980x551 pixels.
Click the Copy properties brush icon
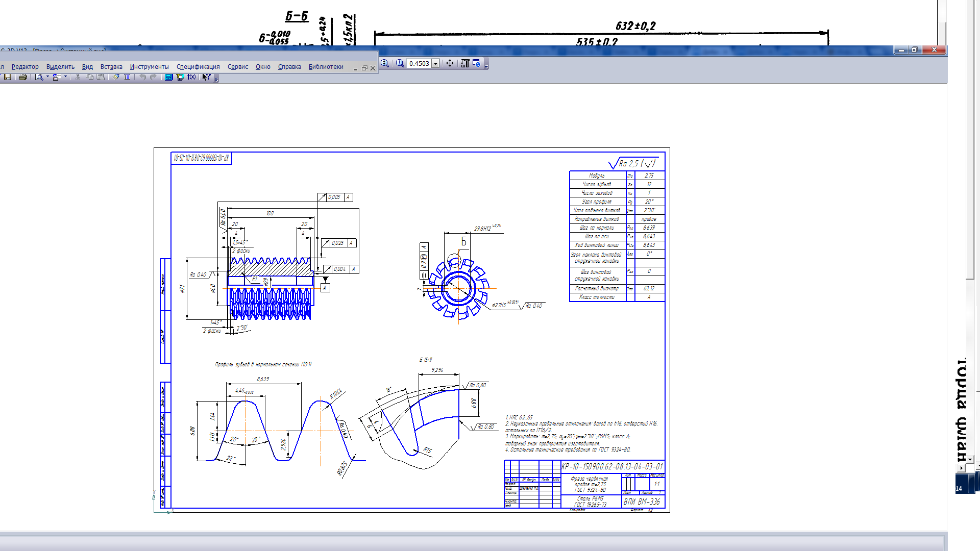pos(116,77)
